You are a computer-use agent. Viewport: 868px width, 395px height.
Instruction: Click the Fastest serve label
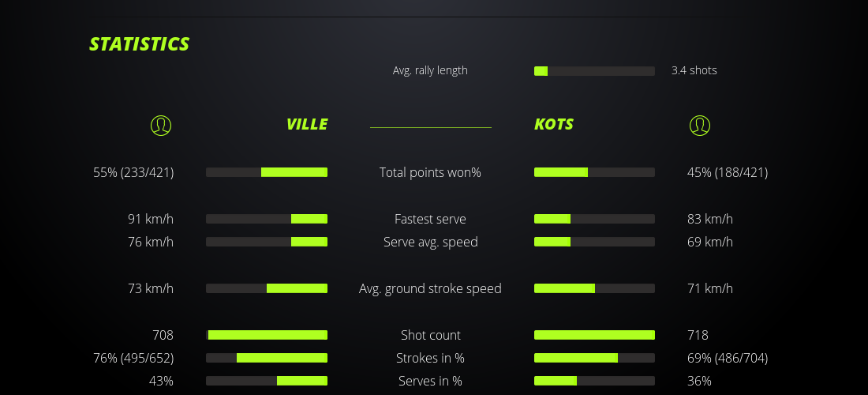pos(430,219)
